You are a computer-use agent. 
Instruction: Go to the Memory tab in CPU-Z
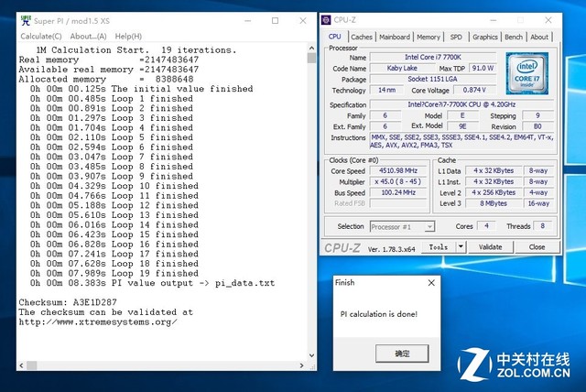[429, 37]
